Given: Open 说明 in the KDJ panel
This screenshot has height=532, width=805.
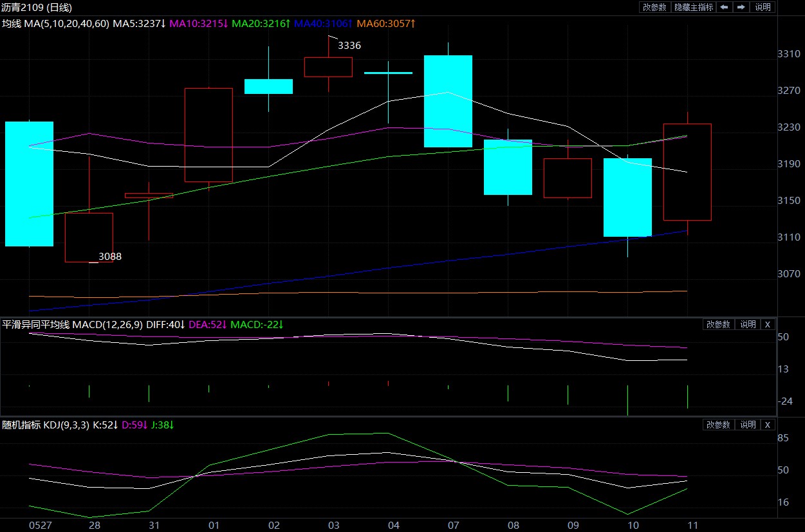Looking at the screenshot, I should [748, 425].
